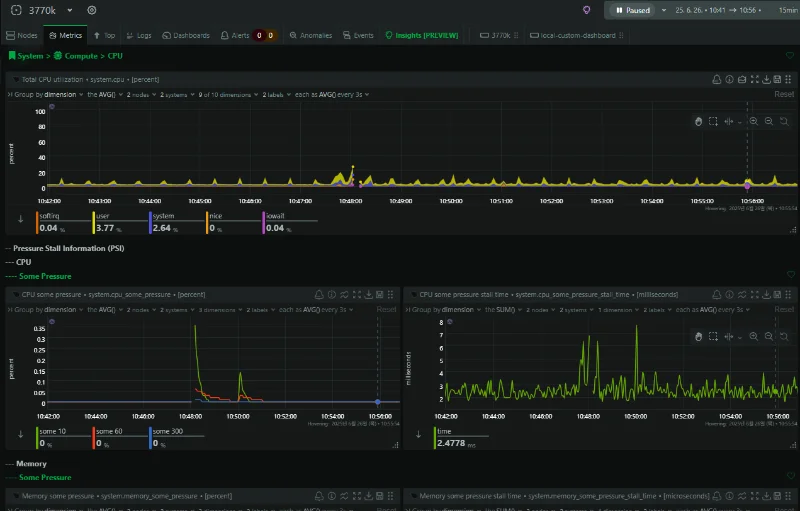The image size is (800, 511).
Task: Open alerts bell on Total CPU utilization chart
Action: (x=717, y=80)
